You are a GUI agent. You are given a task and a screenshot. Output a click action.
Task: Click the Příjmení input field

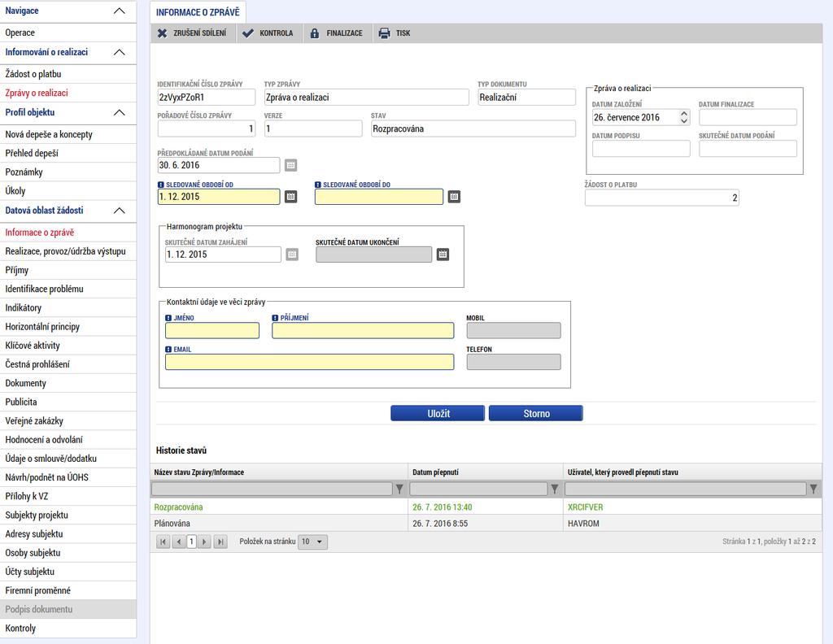(x=363, y=330)
